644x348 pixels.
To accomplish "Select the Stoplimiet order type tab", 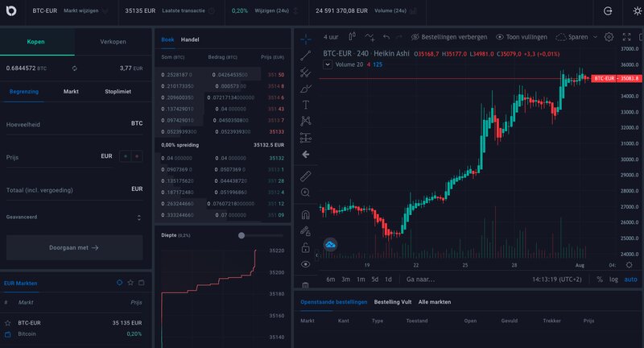I will [x=118, y=91].
